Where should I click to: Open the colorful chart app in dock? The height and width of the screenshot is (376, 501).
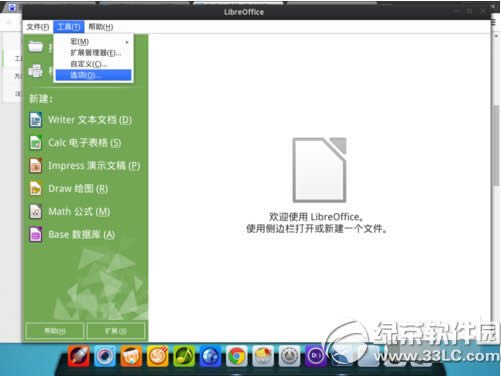(263, 356)
